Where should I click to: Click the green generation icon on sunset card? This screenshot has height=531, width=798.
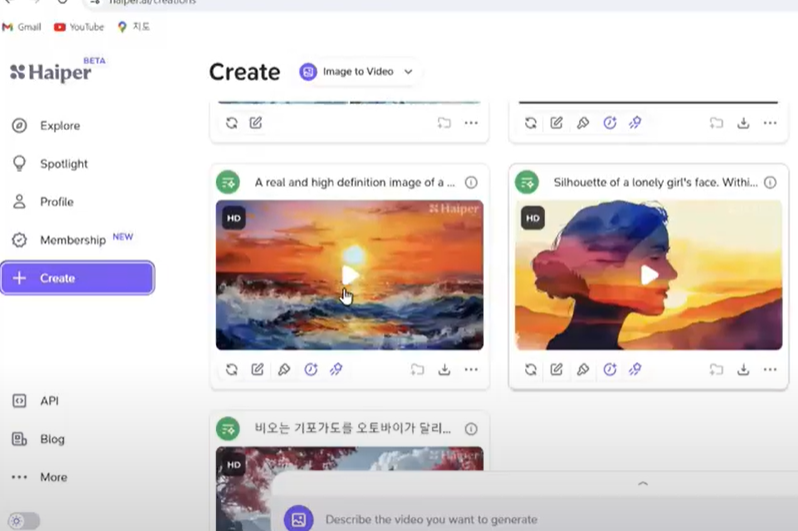tap(228, 182)
